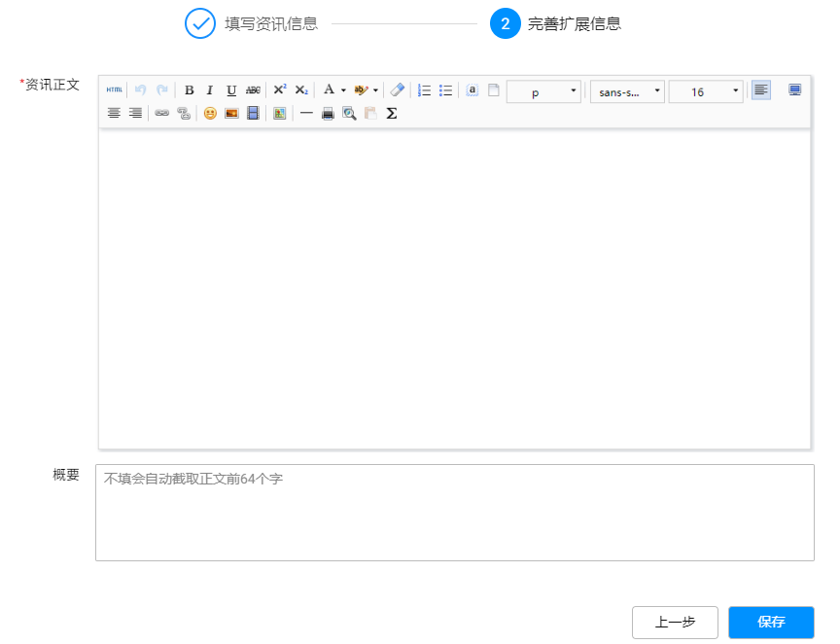Open the sans-serif font family dropdown
Viewport: 840px width, 644px height.
(627, 91)
